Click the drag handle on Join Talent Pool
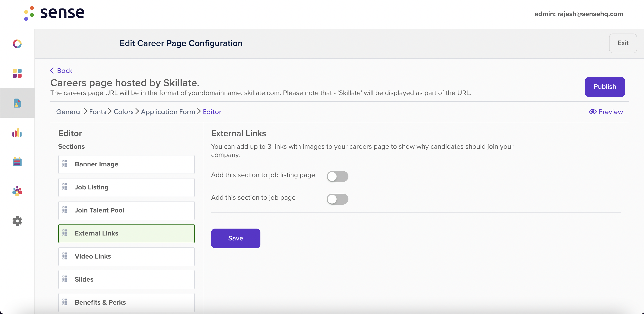This screenshot has height=314, width=644. pos(65,210)
